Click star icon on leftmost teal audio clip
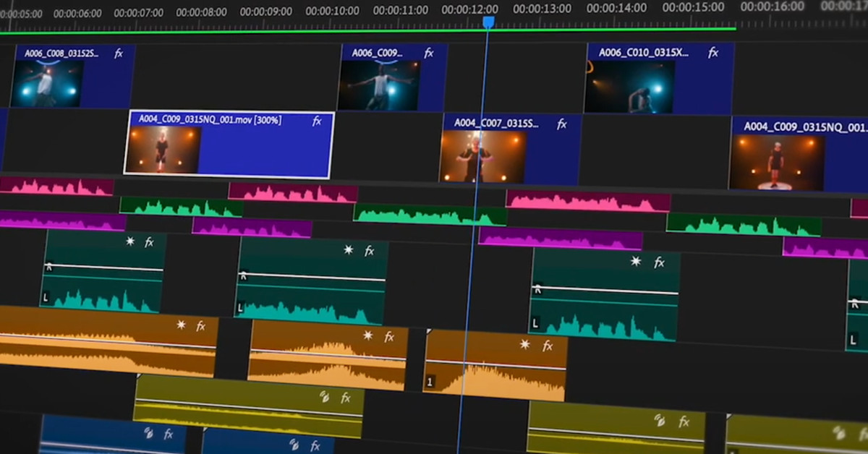Image resolution: width=868 pixels, height=454 pixels. click(x=130, y=241)
